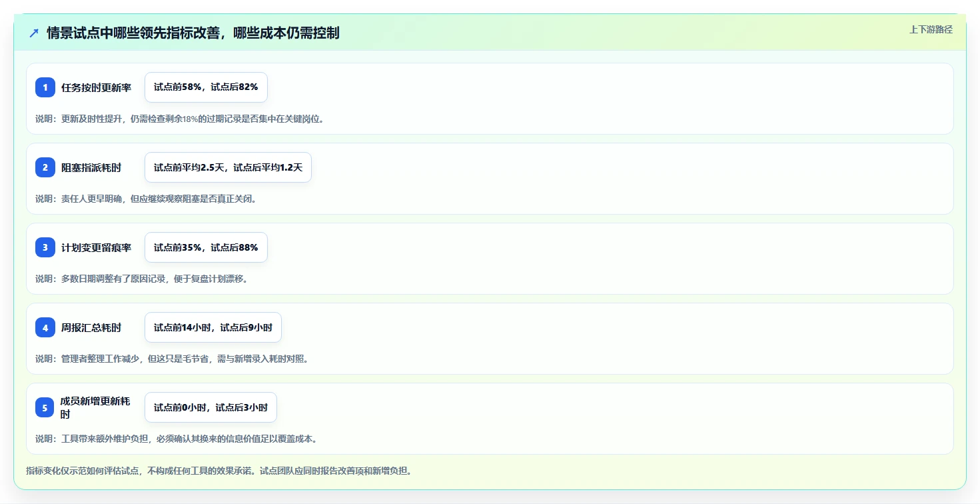Click the 阻塞指派耗时 metric label
The image size is (980, 504).
(91, 167)
